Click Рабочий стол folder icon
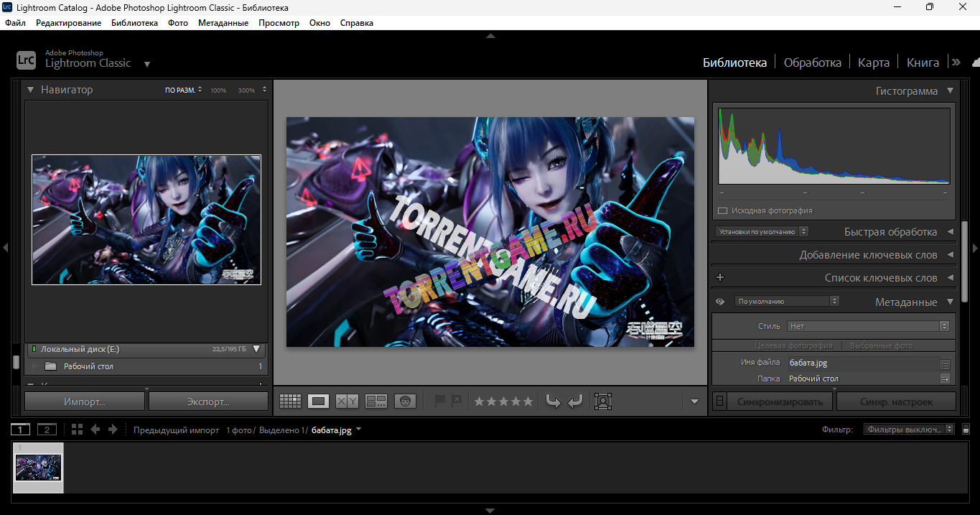 [x=50, y=366]
